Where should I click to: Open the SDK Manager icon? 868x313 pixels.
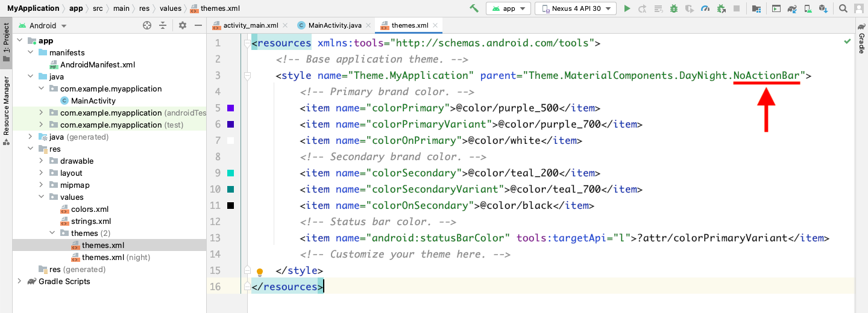[823, 8]
